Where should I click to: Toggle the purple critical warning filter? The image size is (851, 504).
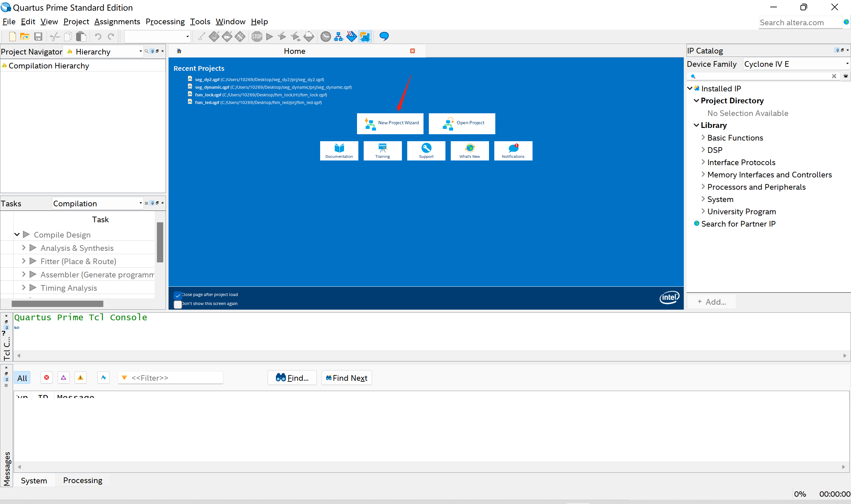pos(63,378)
